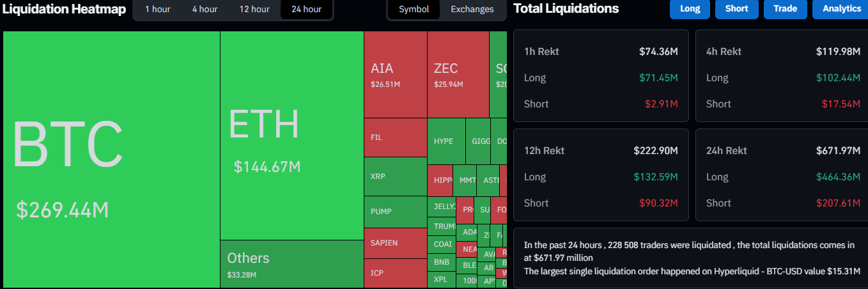Open the Analytics section
868x289 pixels.
[841, 9]
